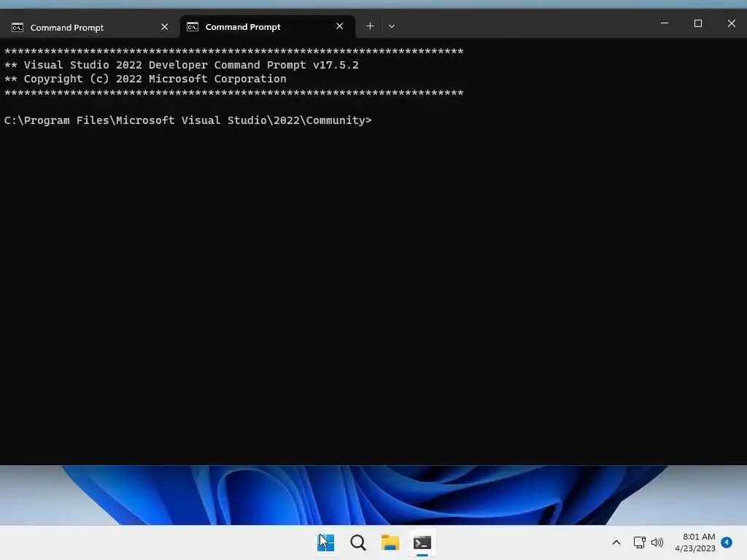Click the Terminal taskbar icon

pyautogui.click(x=422, y=542)
